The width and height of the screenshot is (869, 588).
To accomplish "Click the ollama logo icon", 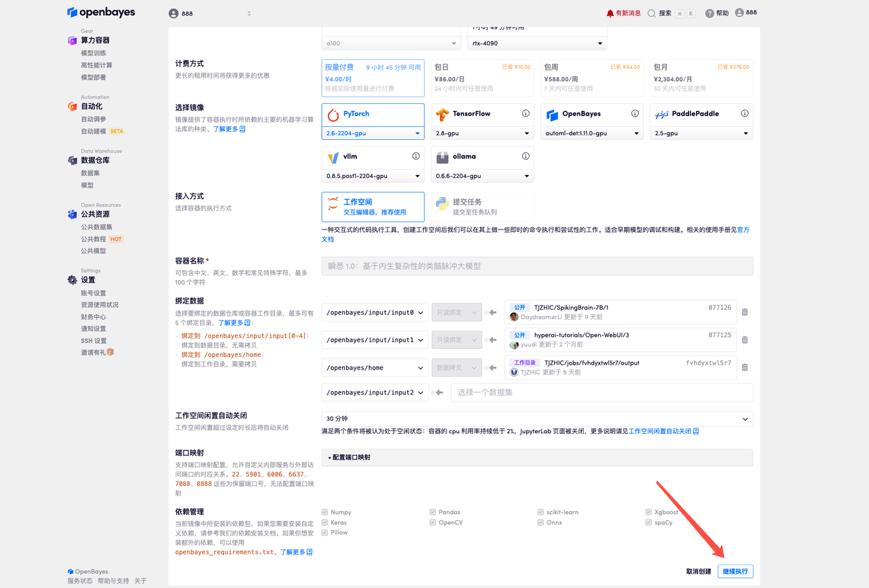I will click(442, 158).
